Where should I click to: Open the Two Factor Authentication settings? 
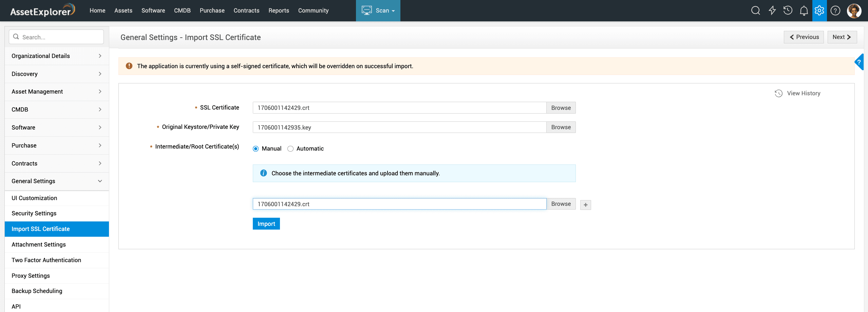[x=46, y=260]
